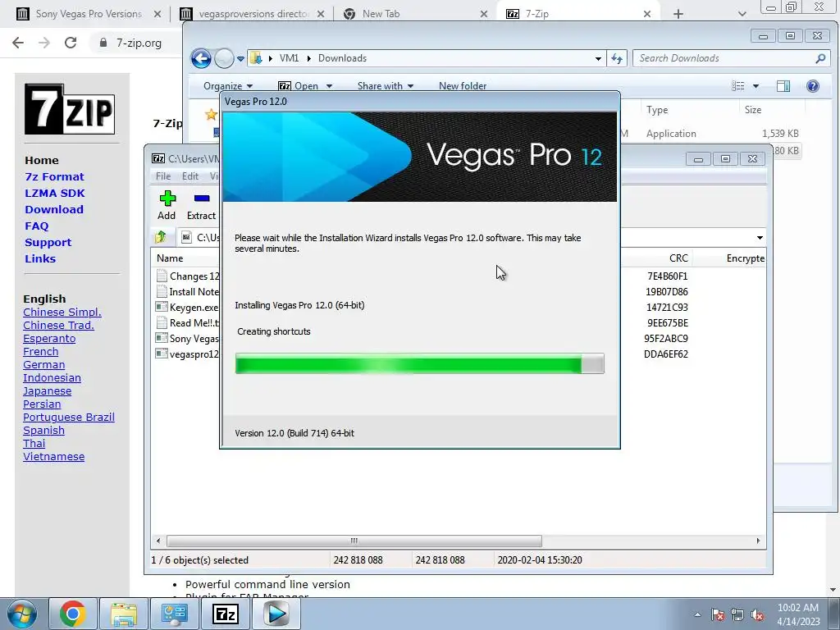Open Chrome from the taskbar

point(73,614)
